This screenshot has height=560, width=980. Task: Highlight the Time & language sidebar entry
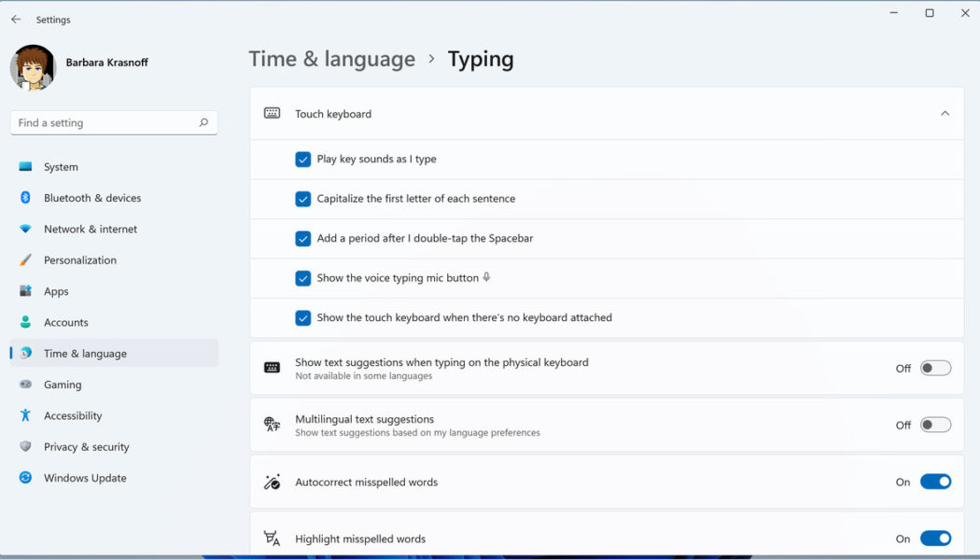85,353
